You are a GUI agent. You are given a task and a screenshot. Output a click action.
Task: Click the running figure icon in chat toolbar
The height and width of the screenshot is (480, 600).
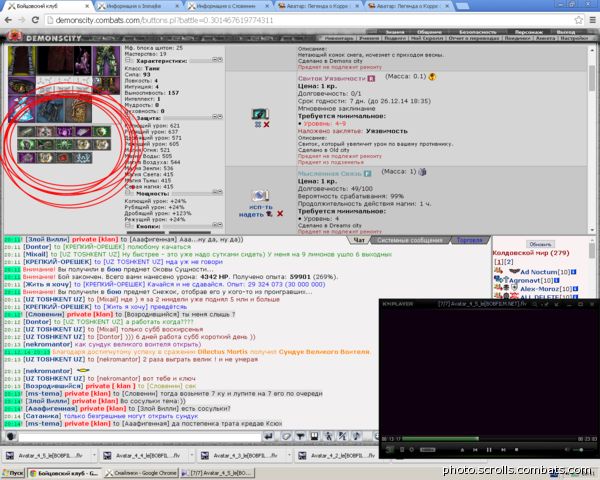pos(328,436)
